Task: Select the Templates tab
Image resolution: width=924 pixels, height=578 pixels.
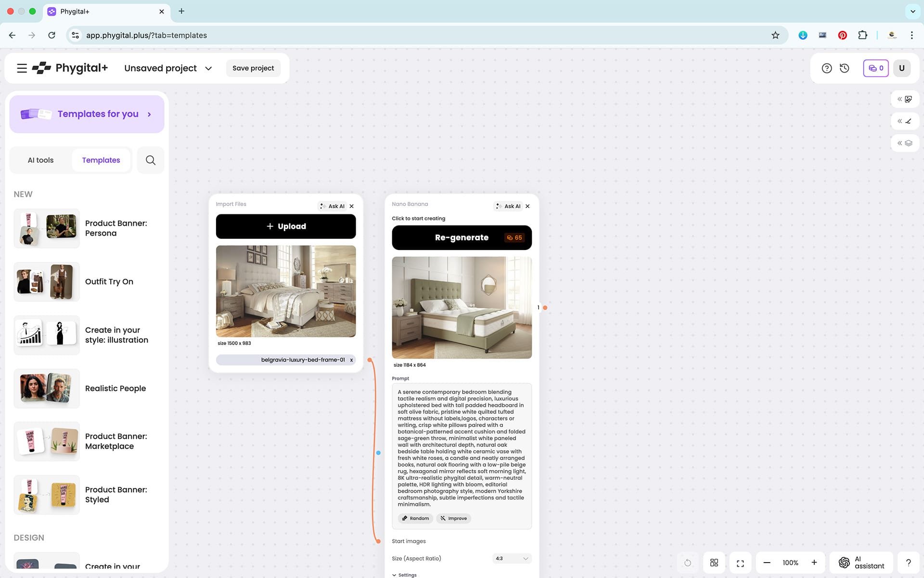Action: click(x=101, y=160)
